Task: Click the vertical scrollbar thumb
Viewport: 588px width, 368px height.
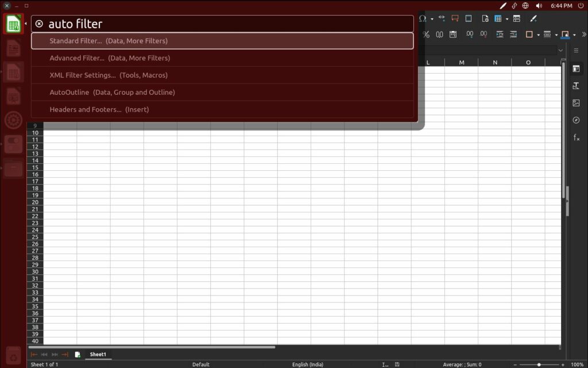Action: [563, 131]
